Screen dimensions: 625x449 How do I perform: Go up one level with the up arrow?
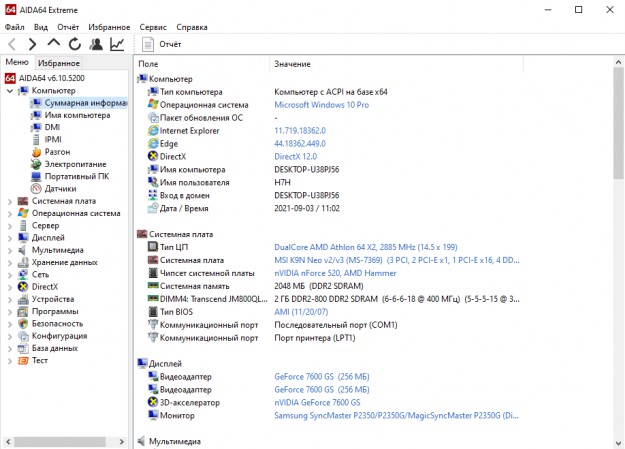click(x=54, y=45)
